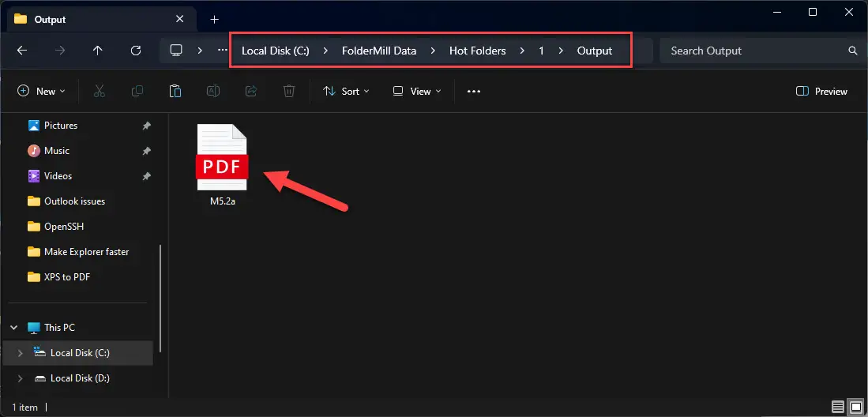Toggle the Preview pane
Viewport: 868px width, 417px height.
(821, 92)
